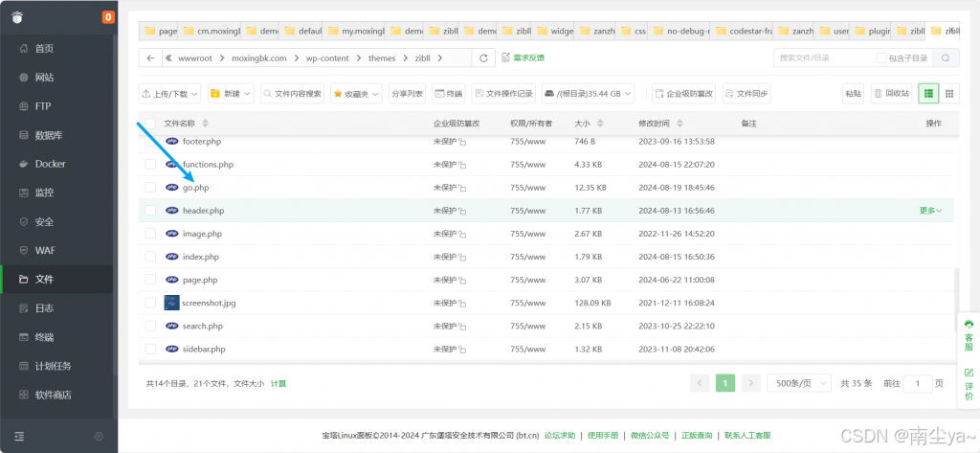This screenshot has width=980, height=453.
Task: Expand the 上传/下载 dropdown
Action: [170, 94]
